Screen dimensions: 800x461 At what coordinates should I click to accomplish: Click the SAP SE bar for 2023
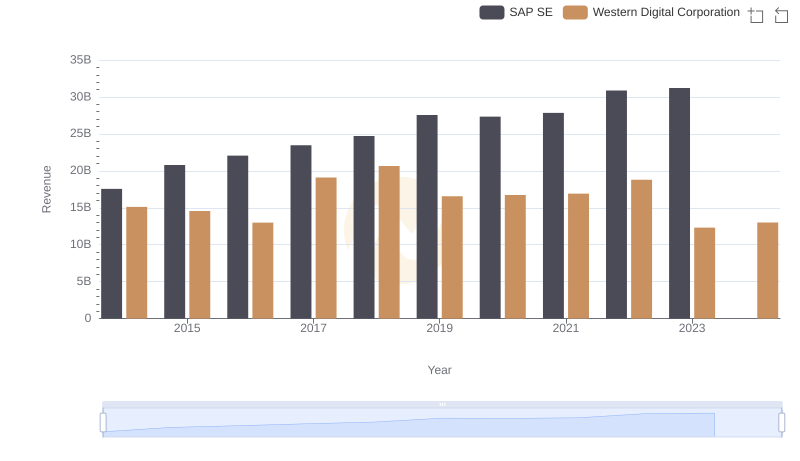(x=679, y=203)
